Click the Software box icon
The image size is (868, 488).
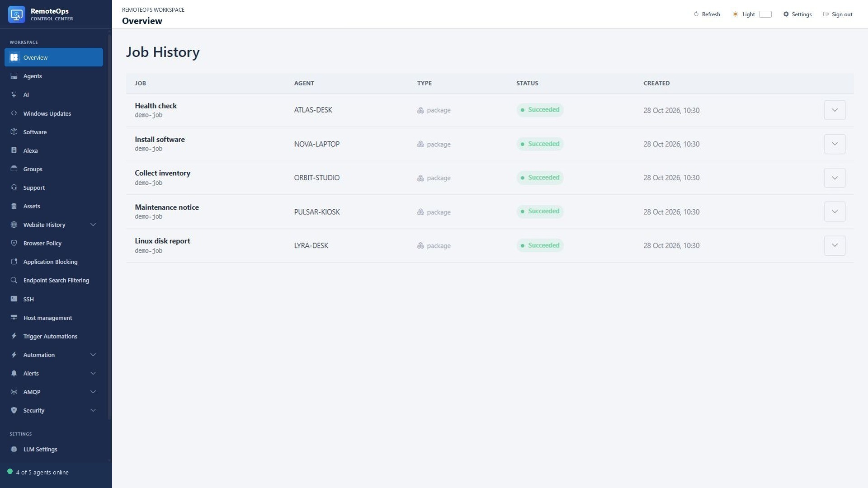pos(14,132)
